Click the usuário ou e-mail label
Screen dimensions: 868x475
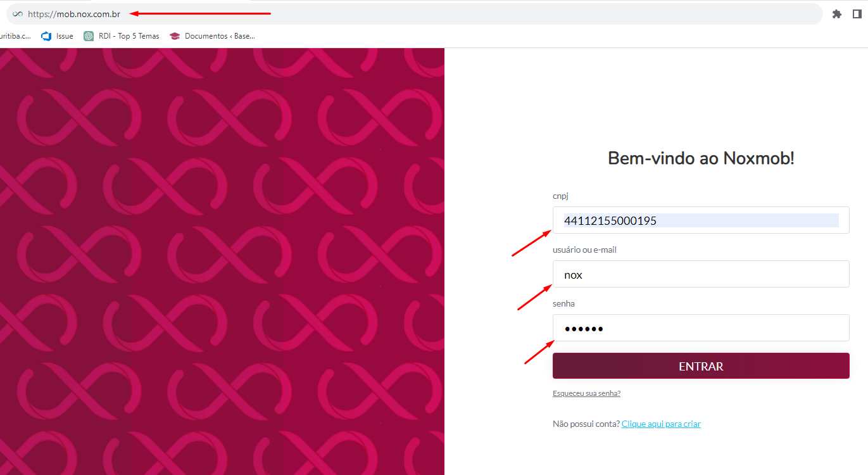[x=584, y=250]
